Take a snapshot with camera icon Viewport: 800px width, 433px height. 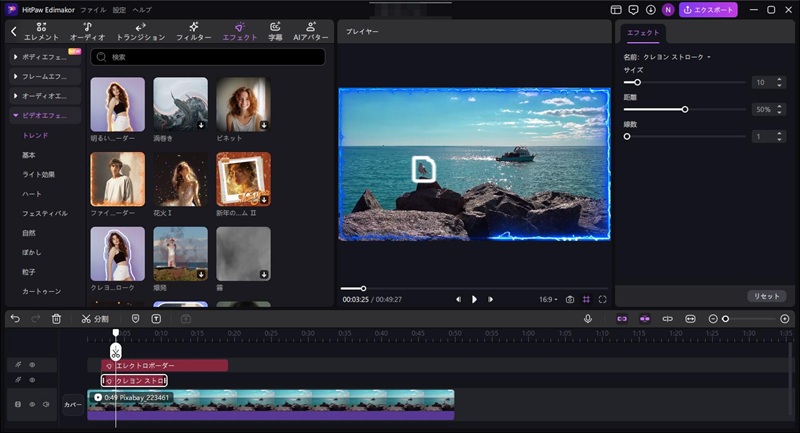pos(570,299)
